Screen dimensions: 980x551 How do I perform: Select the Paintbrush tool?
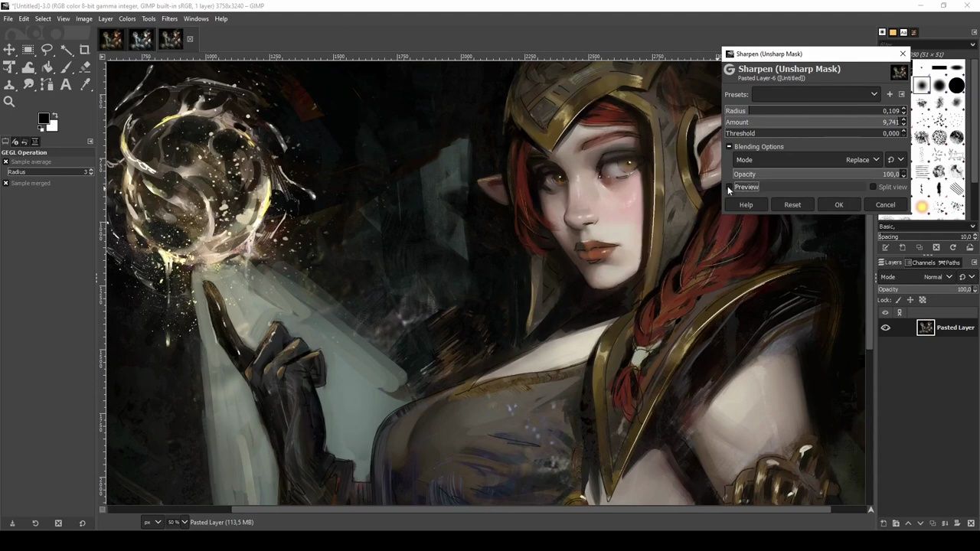67,67
